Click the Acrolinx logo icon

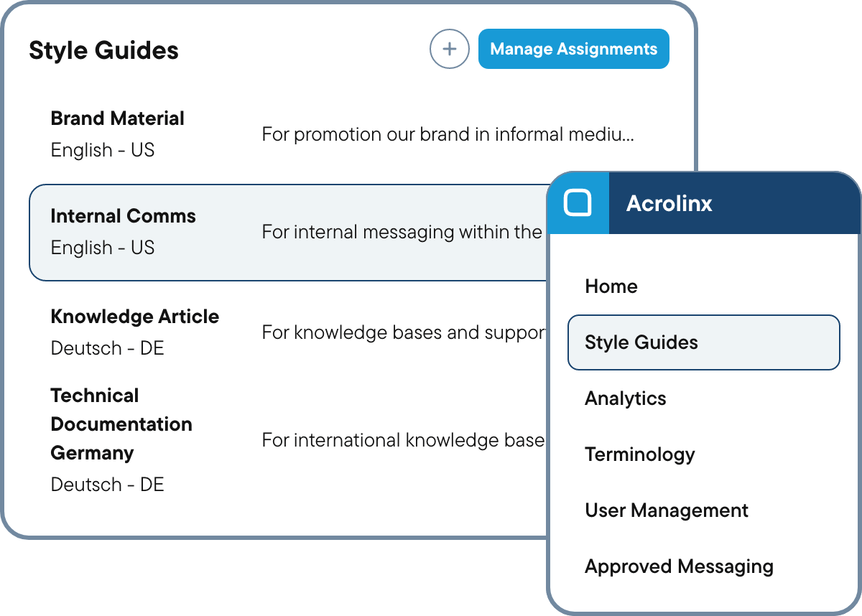(x=578, y=203)
